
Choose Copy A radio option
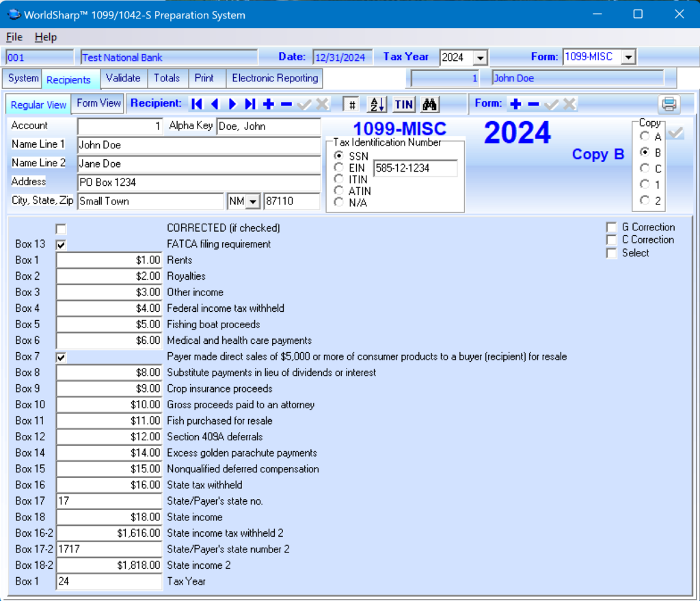[645, 136]
